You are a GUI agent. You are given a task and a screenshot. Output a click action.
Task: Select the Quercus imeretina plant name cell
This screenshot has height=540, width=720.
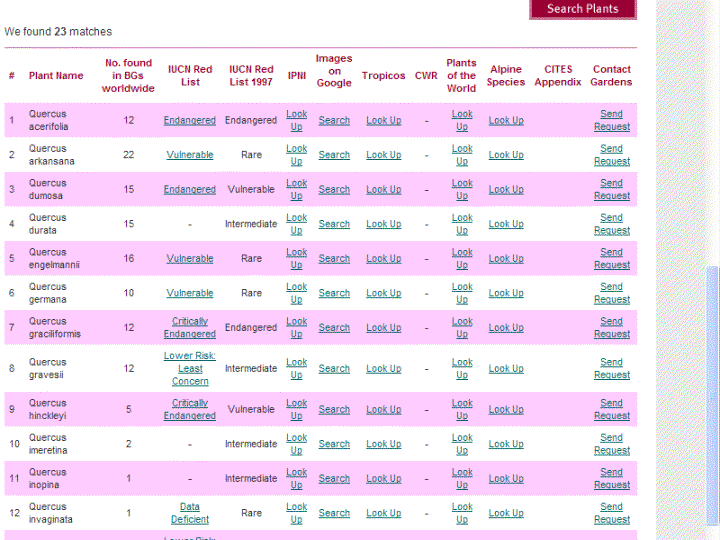pyautogui.click(x=48, y=444)
